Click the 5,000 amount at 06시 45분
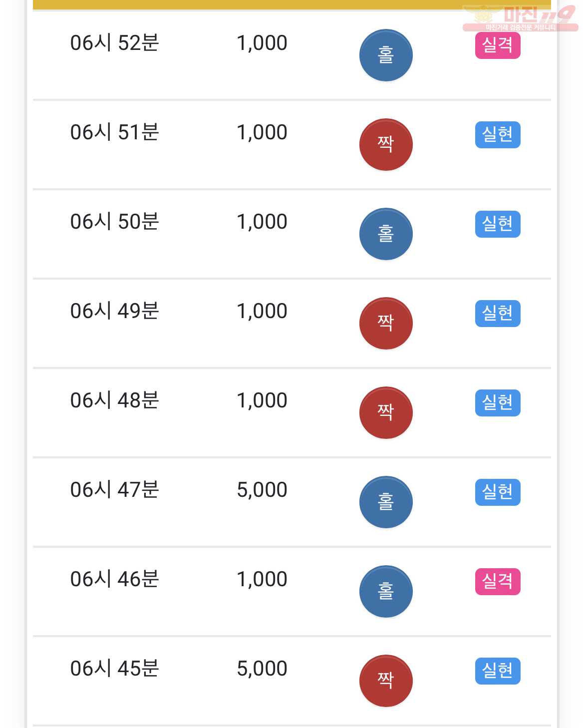584x728 pixels. click(x=262, y=669)
